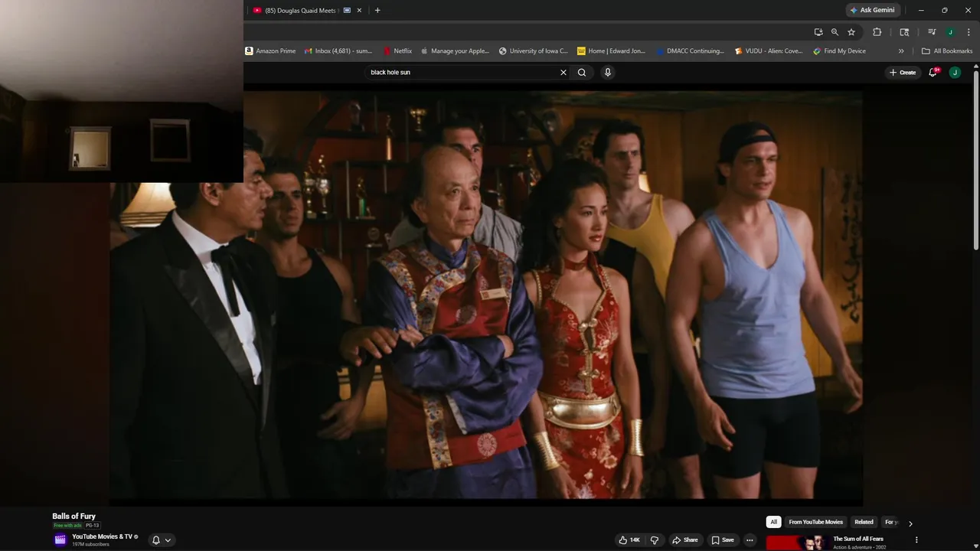Screen dimensions: 980x551
Task: Select the From YouTube Movies chip
Action: 815,522
